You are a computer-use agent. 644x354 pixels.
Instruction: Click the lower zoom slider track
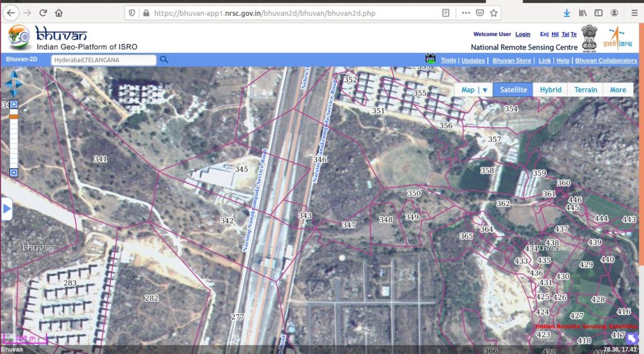pos(14,144)
